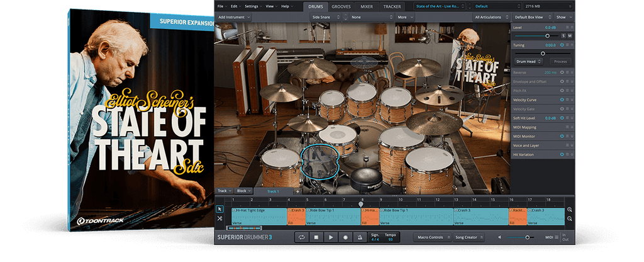This screenshot has height=262, width=644.
Task: Open Side Snare instrument selector
Action: [326, 17]
